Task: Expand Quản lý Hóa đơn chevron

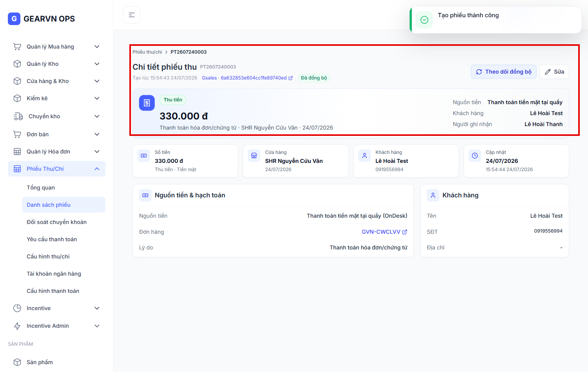Action: tap(97, 152)
